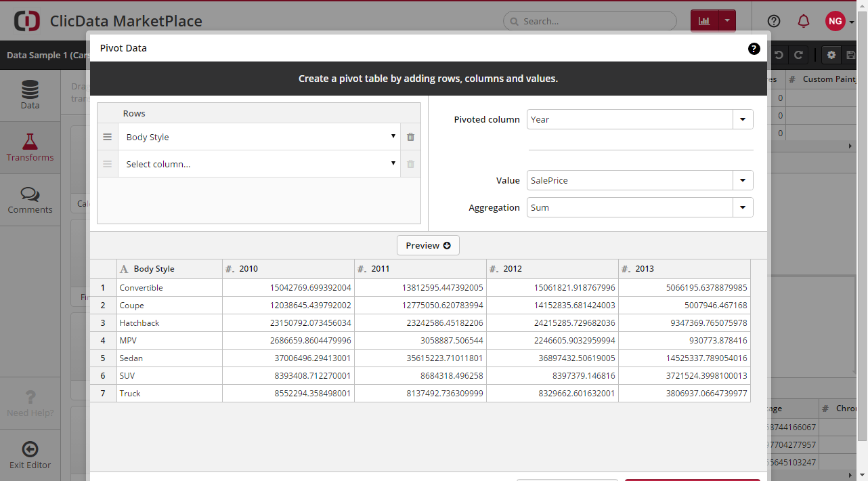The width and height of the screenshot is (868, 481).
Task: Open help via the question mark icon in topbar
Action: [773, 21]
